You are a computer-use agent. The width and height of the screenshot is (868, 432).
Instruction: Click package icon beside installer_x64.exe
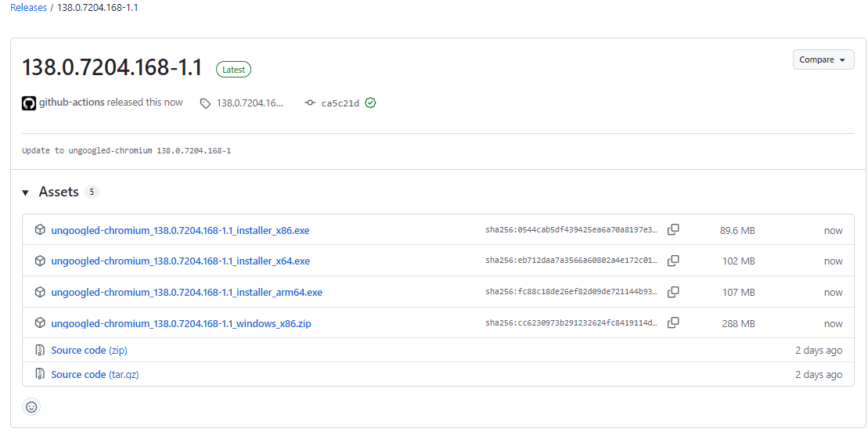coord(39,261)
